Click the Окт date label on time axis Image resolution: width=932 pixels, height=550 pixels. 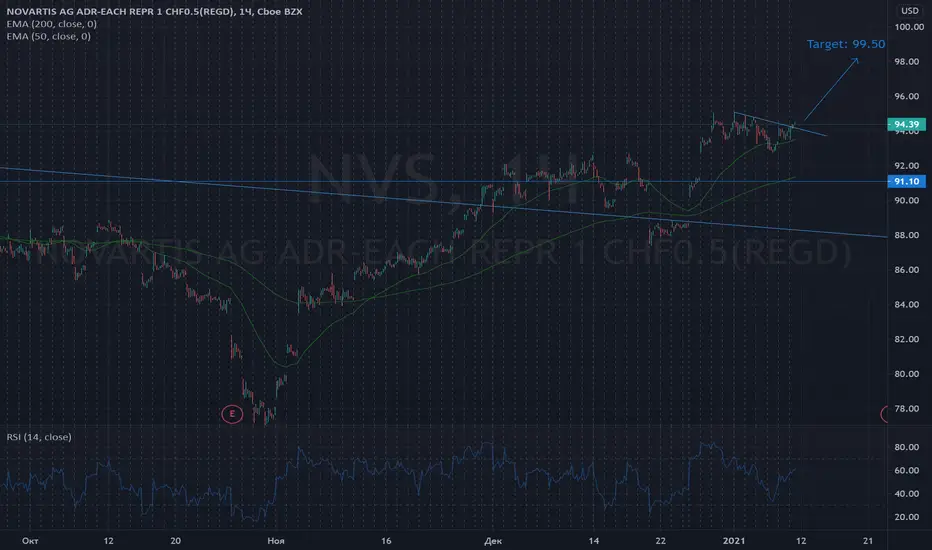(x=30, y=540)
